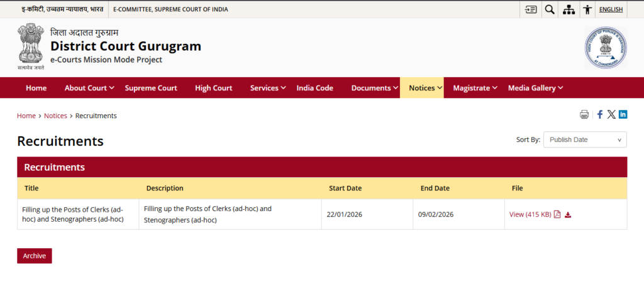Viewport: 644px width, 304px height.
Task: Expand the Notices menu
Action: (422, 88)
